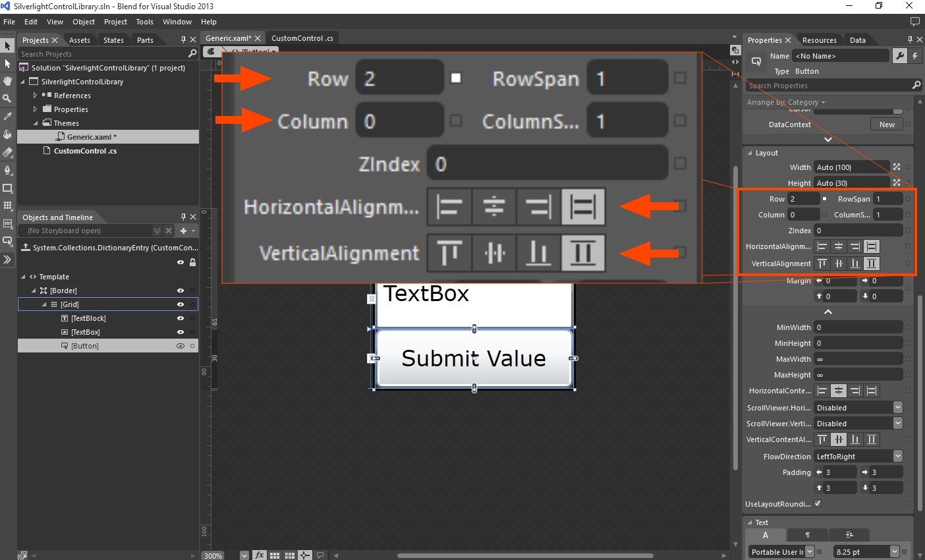
Task: Toggle the UseLayoutRounding checkbox
Action: tap(818, 503)
